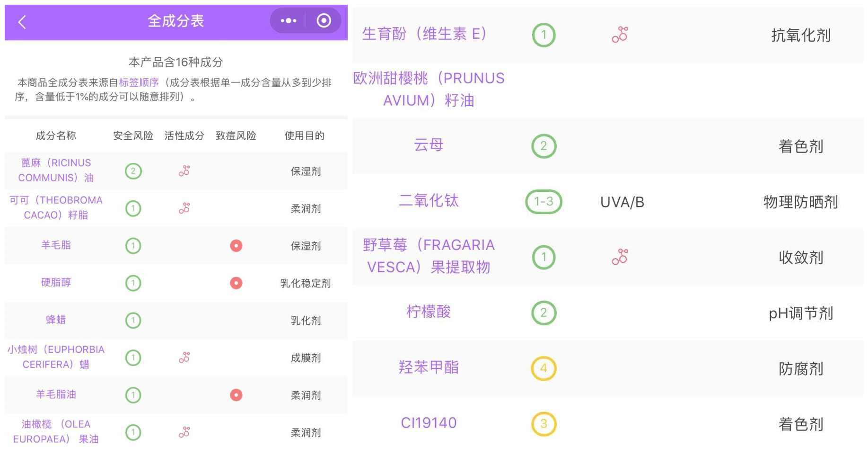Select the molecule icon beside 野草莓果提取物
Image resolution: width=868 pixels, height=456 pixels.
click(x=620, y=257)
